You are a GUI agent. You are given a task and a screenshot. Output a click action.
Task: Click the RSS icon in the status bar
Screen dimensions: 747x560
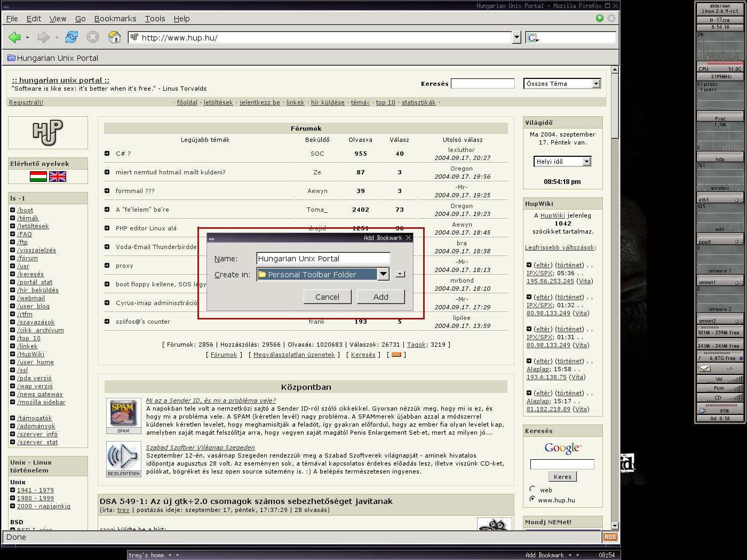point(610,537)
